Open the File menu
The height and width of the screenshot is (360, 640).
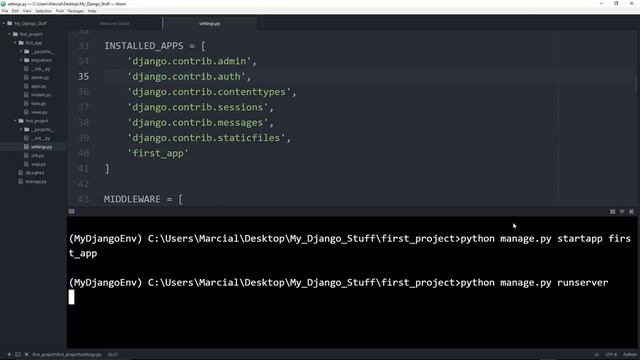pyautogui.click(x=5, y=11)
